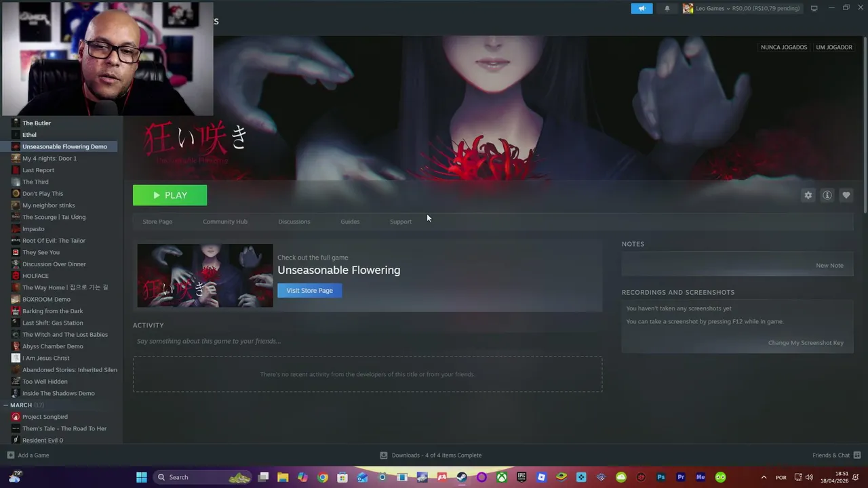
Task: Click the Windows taskbar Search box
Action: (x=202, y=477)
